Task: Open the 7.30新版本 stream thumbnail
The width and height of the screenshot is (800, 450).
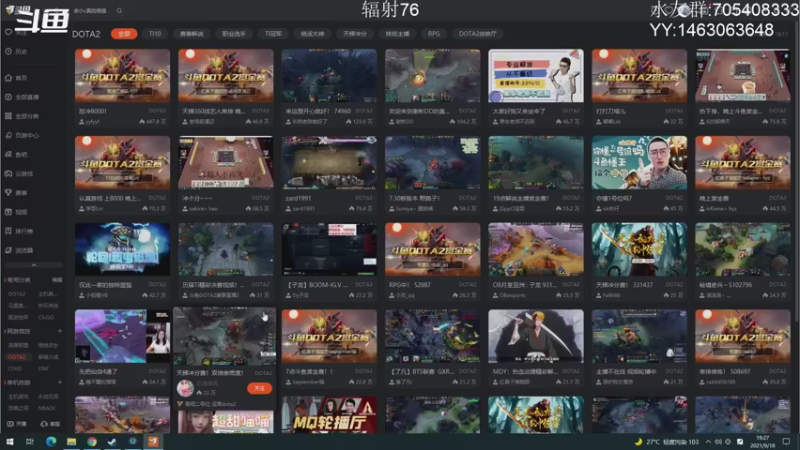Action: (433, 162)
